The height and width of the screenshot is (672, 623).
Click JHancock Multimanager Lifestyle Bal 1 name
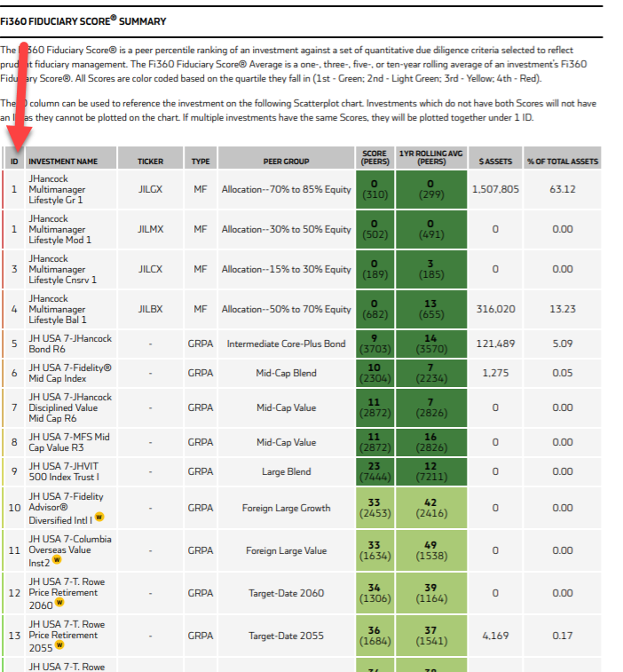[58, 309]
